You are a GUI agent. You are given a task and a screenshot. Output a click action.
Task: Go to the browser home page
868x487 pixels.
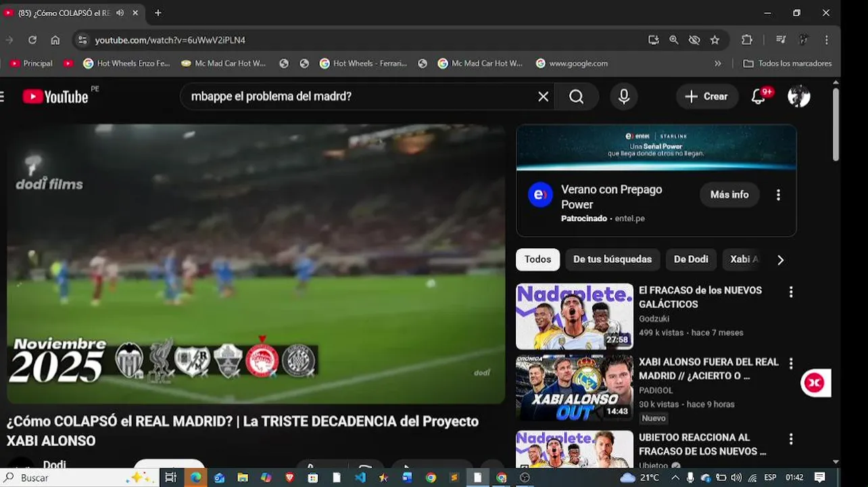pos(55,40)
